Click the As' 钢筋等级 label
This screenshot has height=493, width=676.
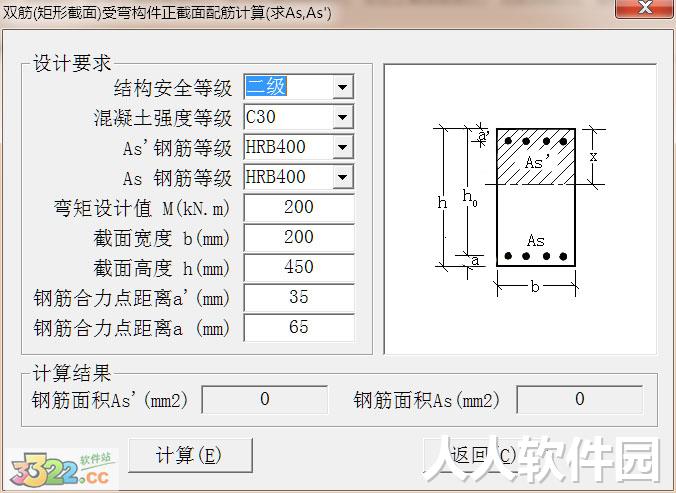click(x=178, y=148)
